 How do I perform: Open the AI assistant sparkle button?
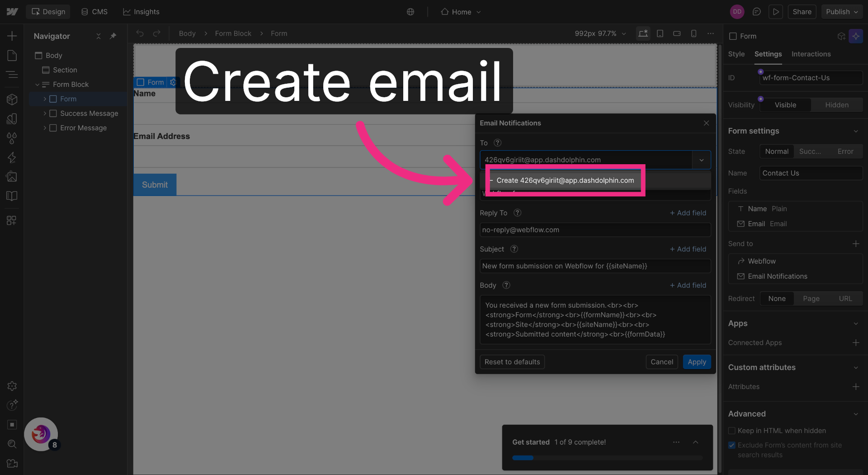click(856, 36)
